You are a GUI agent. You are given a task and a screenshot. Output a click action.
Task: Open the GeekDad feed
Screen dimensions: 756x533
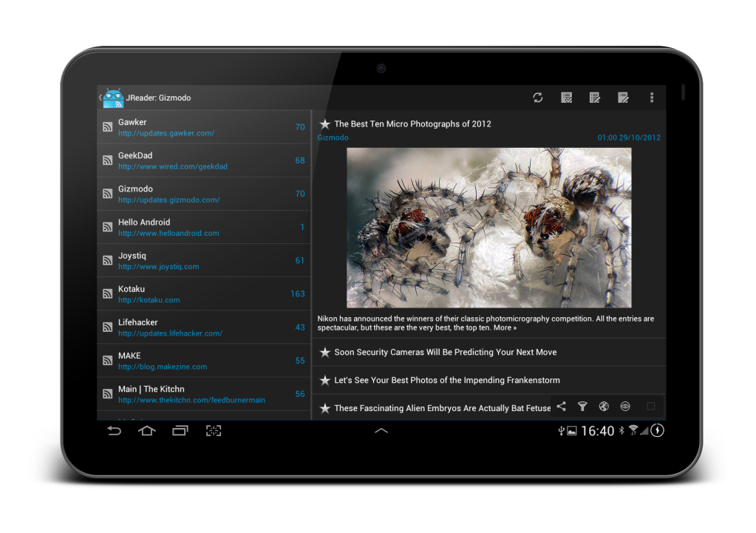204,160
